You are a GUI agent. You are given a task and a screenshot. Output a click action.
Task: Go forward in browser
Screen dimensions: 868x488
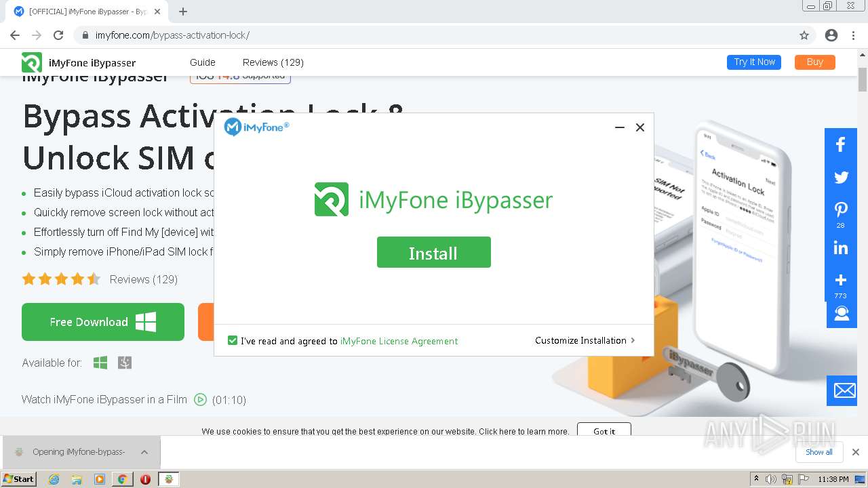pyautogui.click(x=37, y=35)
